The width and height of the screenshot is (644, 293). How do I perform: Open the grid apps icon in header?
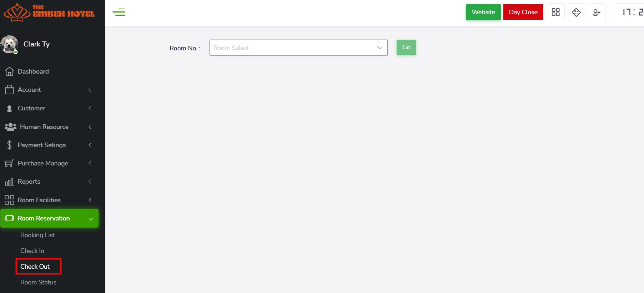point(555,13)
